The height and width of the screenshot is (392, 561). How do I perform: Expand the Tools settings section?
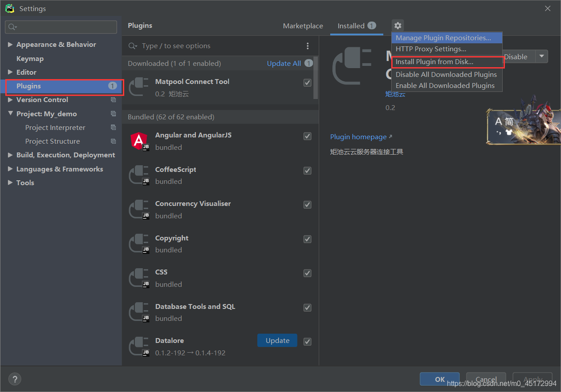coord(10,183)
